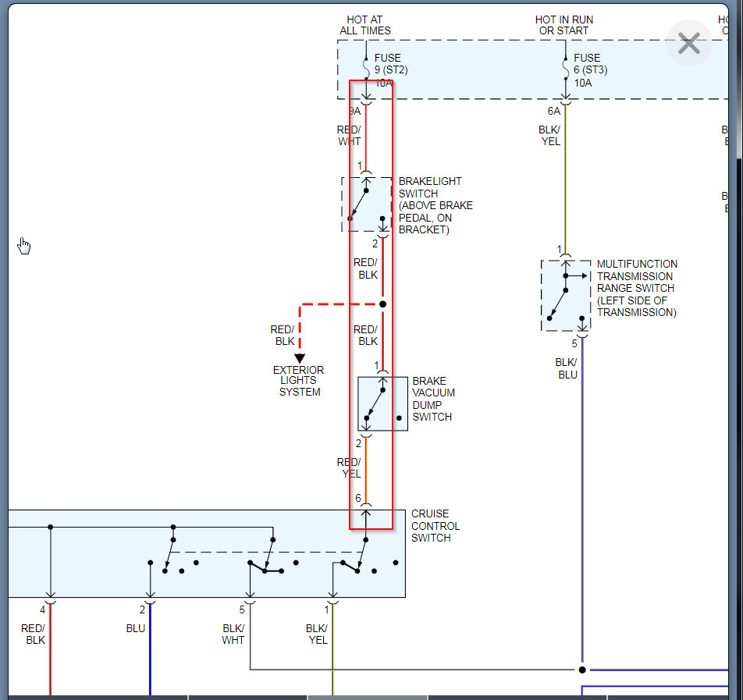Click 'RED/ BLK' label above Exterior Lights arrow

(x=283, y=335)
